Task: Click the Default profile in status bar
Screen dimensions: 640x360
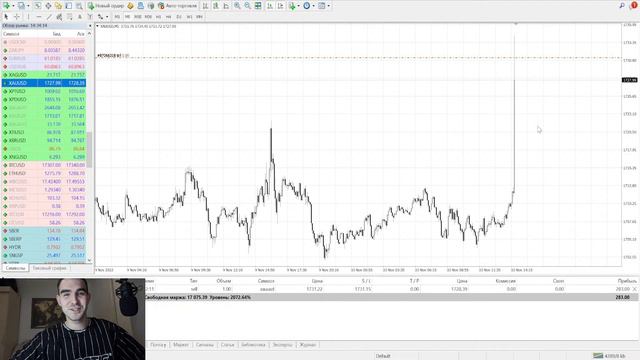Action: pos(383,356)
